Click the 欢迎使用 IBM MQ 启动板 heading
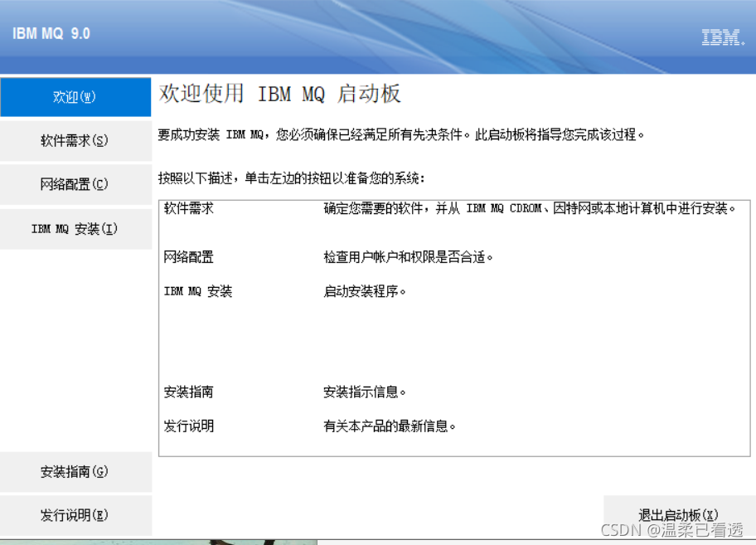This screenshot has height=545, width=756. tap(280, 93)
